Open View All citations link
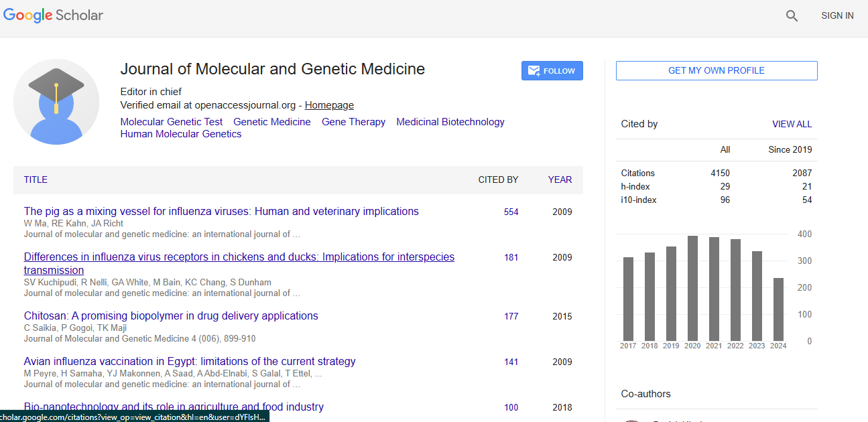Screen dimensions: 868x422 pos(792,124)
